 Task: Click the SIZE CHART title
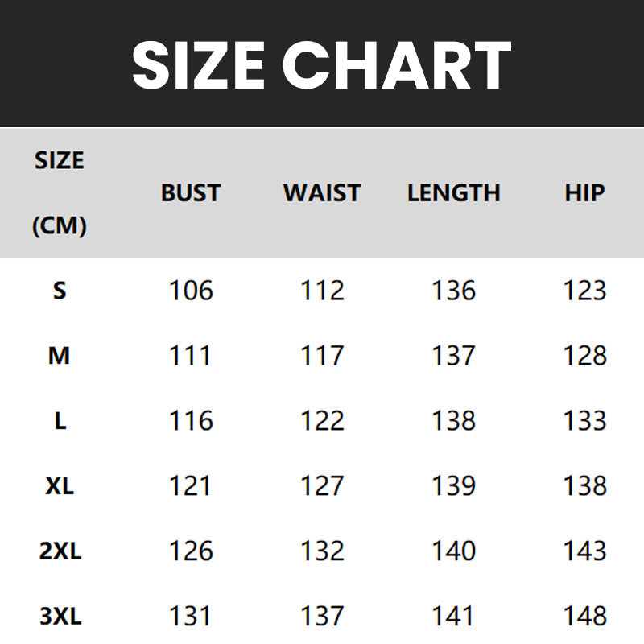click(x=322, y=64)
